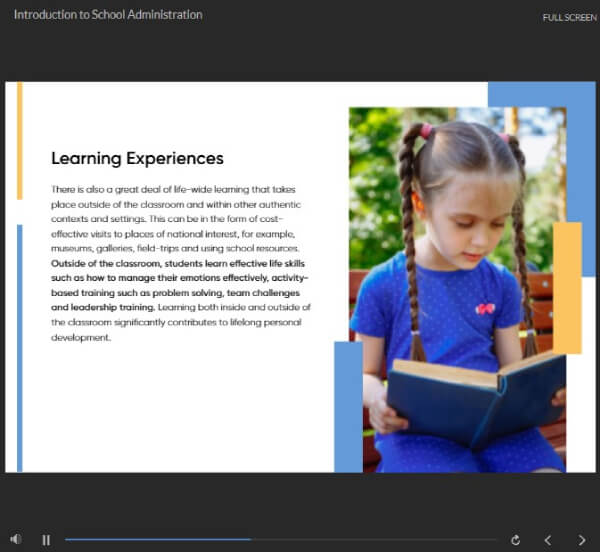Advance to the next slide arrow
The height and width of the screenshot is (552, 600).
tap(582, 540)
